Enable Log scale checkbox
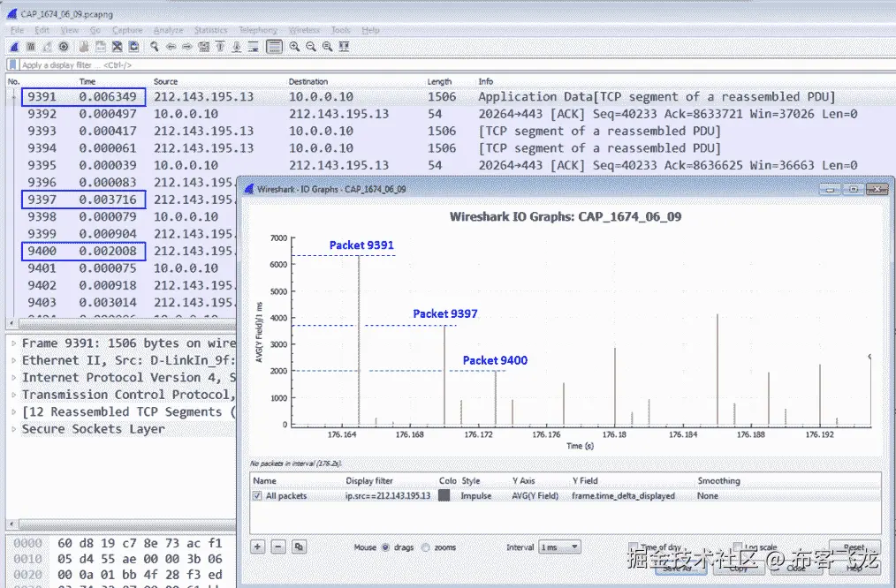The height and width of the screenshot is (588, 896). click(738, 547)
